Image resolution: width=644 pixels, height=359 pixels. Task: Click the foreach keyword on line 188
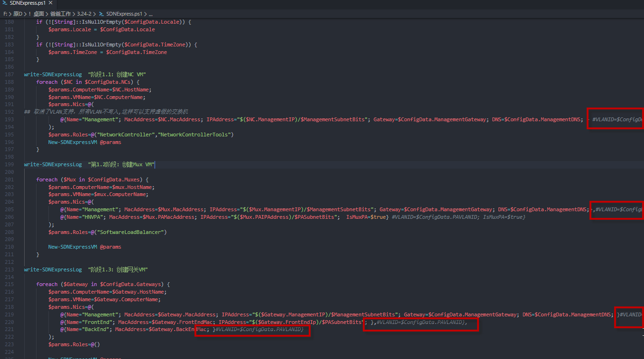(46, 82)
